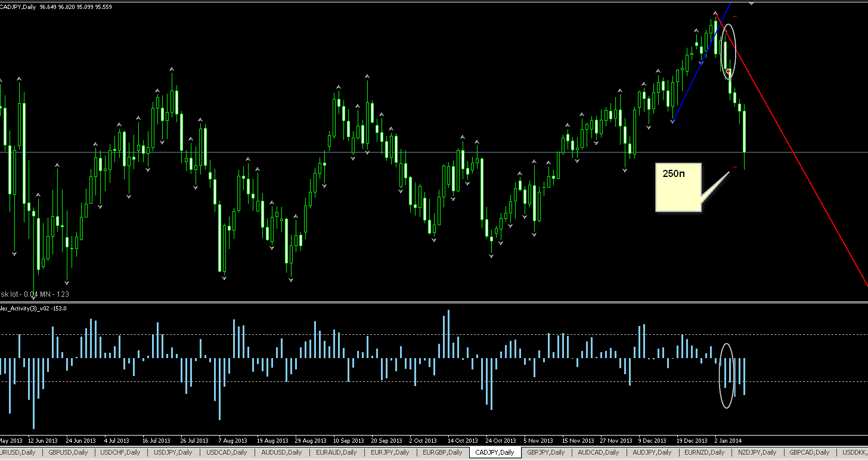Click the 26 Jul 2013 date label
Viewport: 868px width, 460px height.
(194, 441)
